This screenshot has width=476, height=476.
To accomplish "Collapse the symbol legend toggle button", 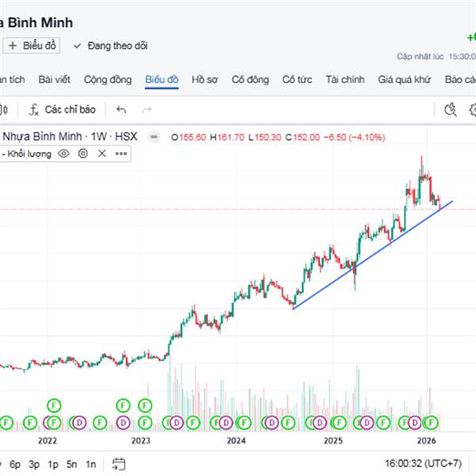I will (x=154, y=137).
